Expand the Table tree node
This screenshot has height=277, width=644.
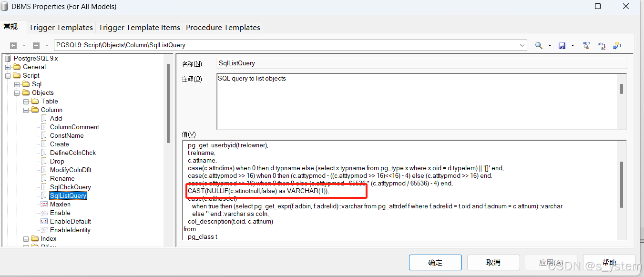click(26, 102)
